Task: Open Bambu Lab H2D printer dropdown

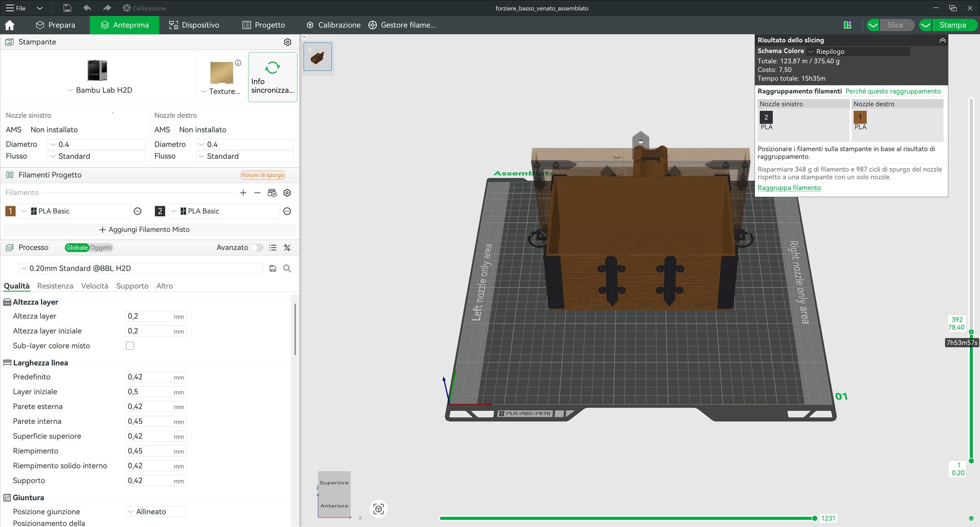Action: (x=100, y=90)
